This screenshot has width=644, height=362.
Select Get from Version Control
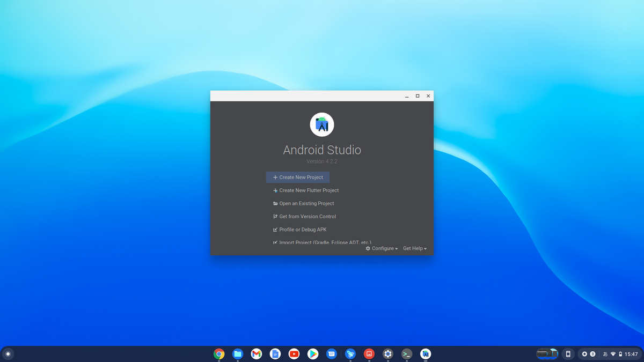[x=304, y=217]
